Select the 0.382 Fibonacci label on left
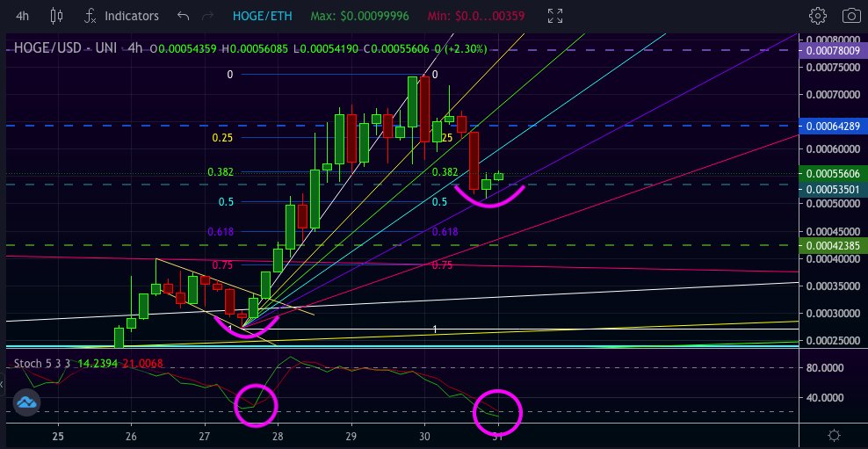 coord(221,172)
